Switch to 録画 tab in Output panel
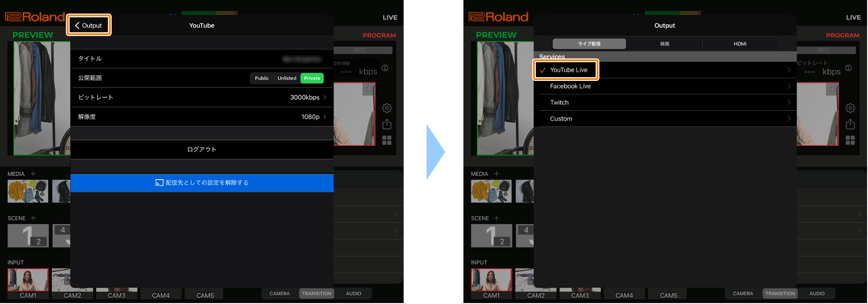This screenshot has height=304, width=868. coord(665,43)
